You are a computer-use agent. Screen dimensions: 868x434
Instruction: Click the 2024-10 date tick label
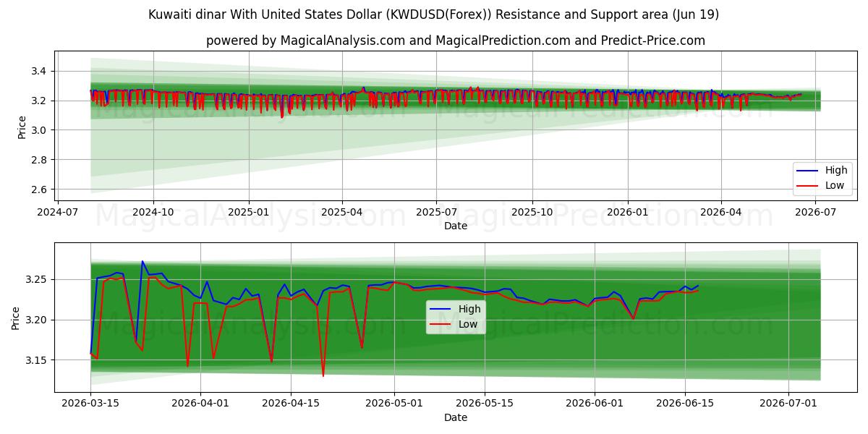153,212
